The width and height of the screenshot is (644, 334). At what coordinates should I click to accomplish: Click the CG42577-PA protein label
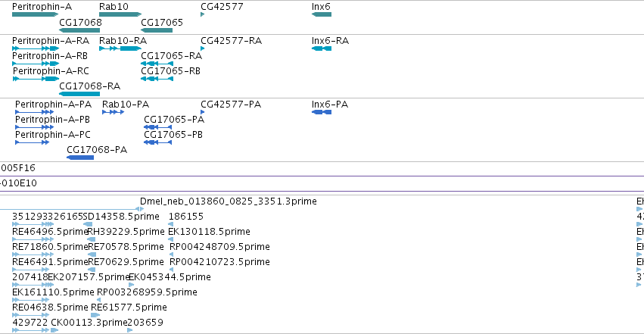tap(231, 105)
